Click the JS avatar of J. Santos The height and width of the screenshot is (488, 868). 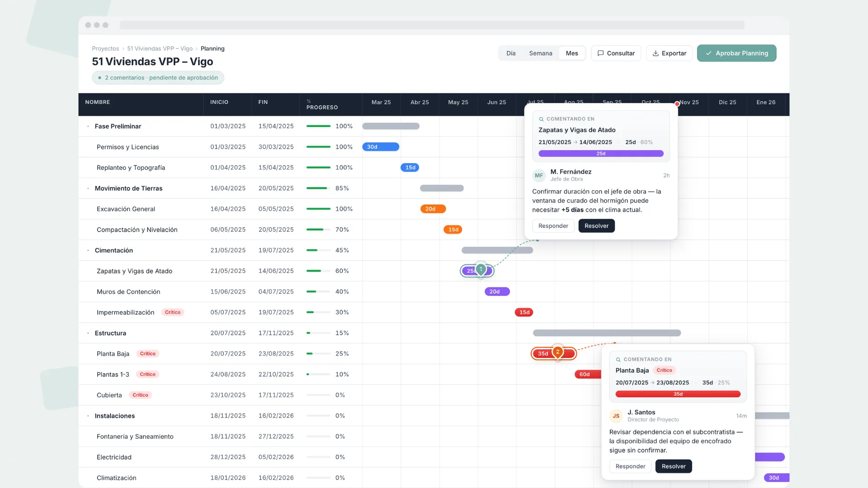(616, 416)
